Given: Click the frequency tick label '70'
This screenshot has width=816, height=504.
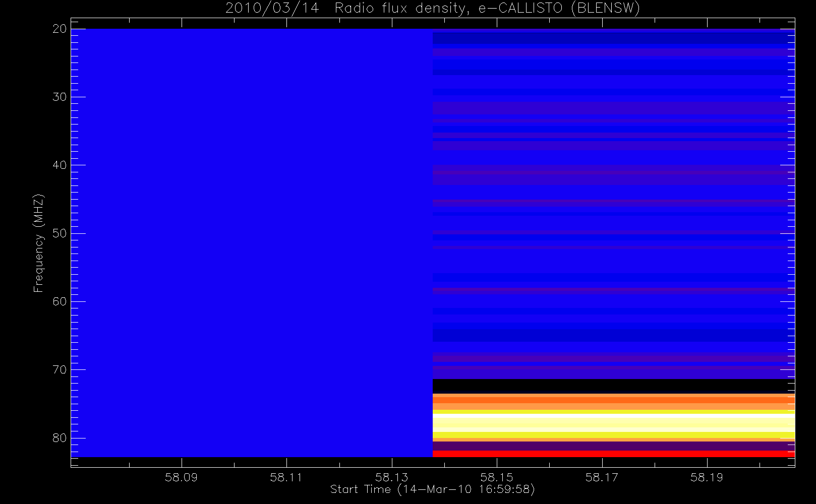Looking at the screenshot, I should click(60, 369).
